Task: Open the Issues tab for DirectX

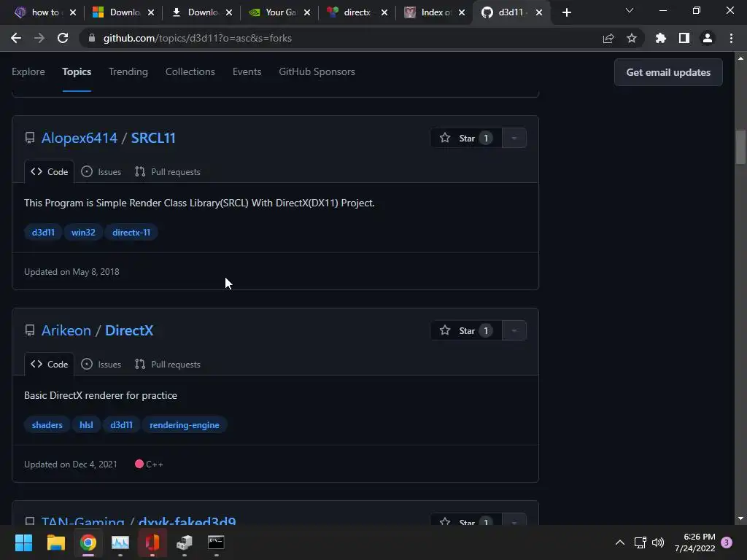Action: pyautogui.click(x=101, y=365)
